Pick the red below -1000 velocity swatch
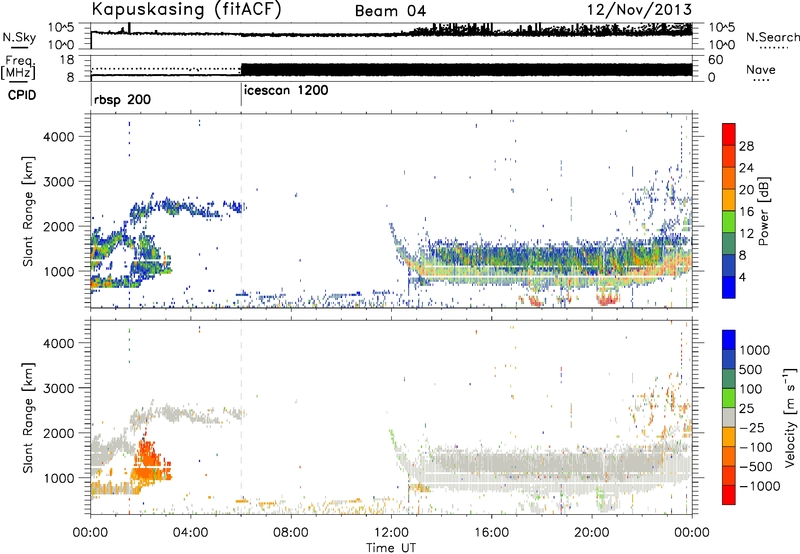Screen dimensions: 800x554 (729, 495)
